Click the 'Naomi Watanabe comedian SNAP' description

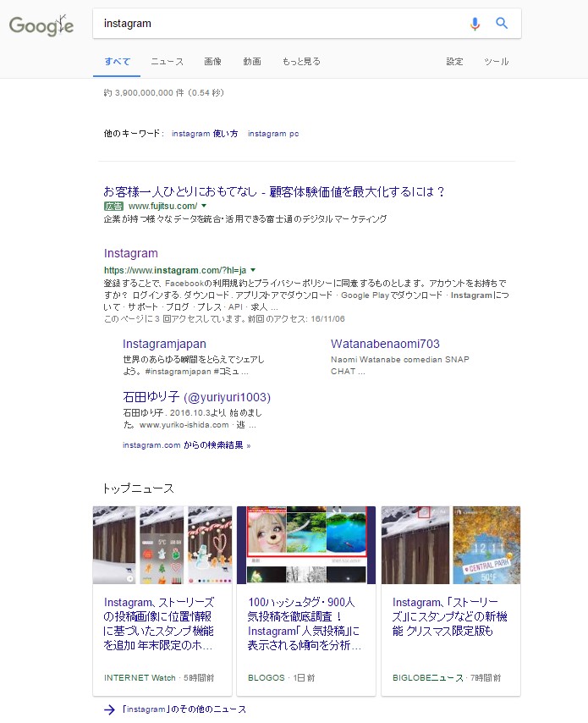pyautogui.click(x=399, y=365)
